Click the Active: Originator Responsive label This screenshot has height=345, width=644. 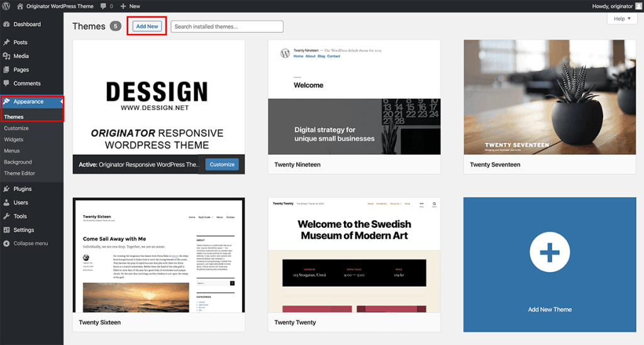[138, 164]
